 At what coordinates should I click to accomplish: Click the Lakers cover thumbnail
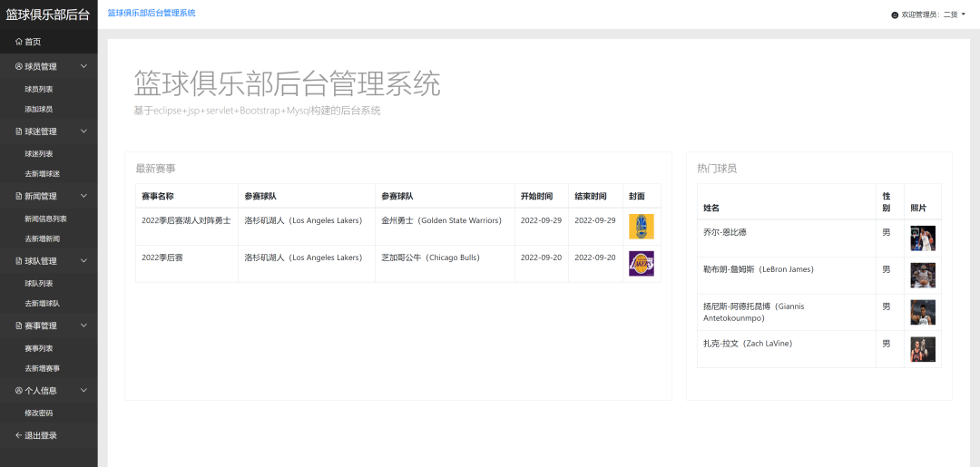(x=642, y=264)
